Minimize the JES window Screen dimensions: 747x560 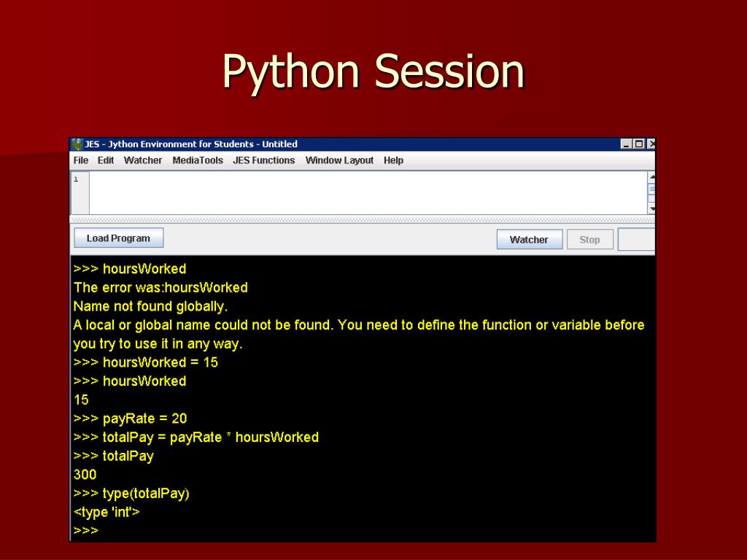[x=627, y=144]
